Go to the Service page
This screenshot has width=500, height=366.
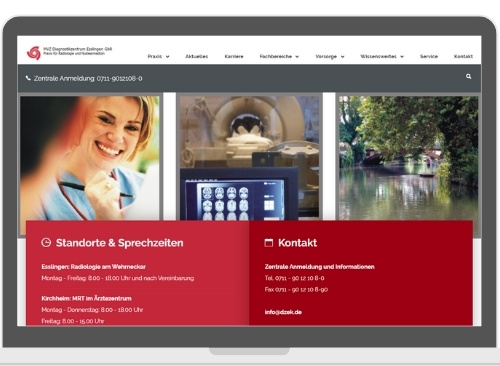429,56
